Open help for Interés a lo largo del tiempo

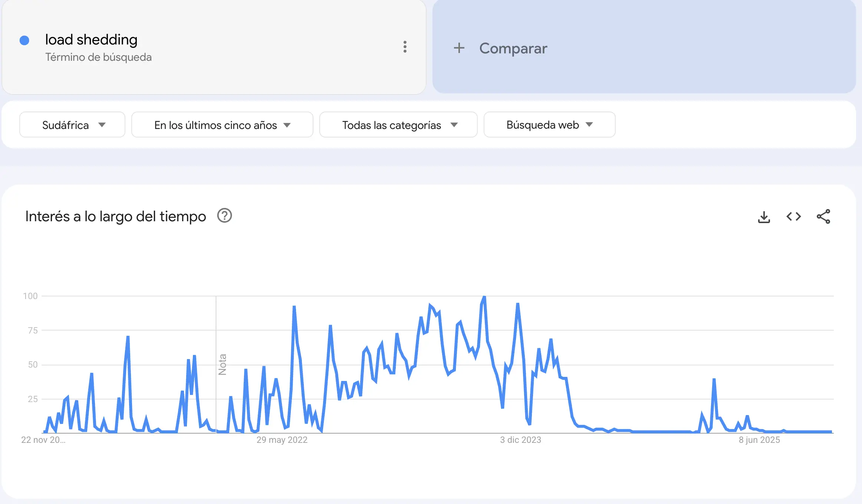click(x=224, y=216)
